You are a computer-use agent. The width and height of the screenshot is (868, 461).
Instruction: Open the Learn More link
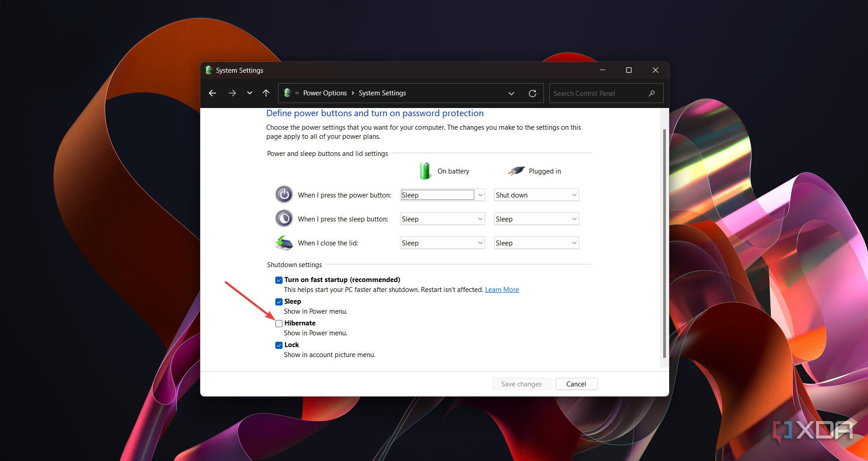click(x=502, y=290)
